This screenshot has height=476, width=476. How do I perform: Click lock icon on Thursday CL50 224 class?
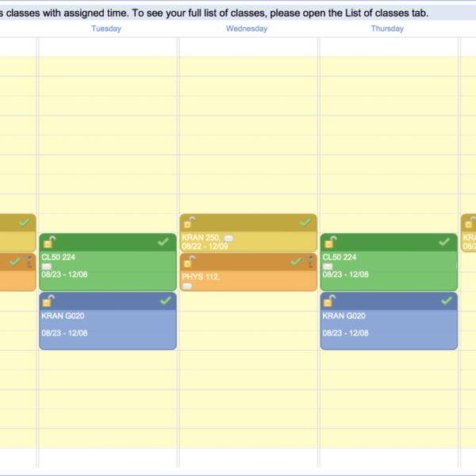click(x=330, y=242)
